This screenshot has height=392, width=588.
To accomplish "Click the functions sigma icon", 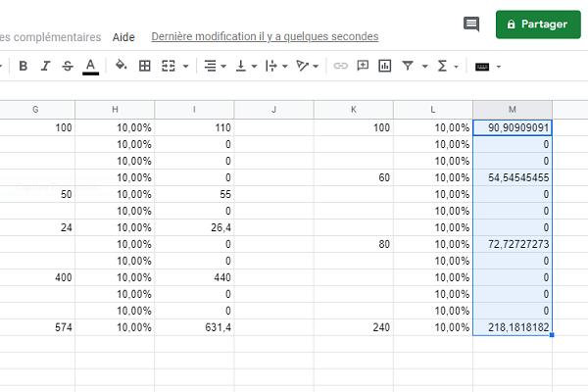I will pos(442,67).
